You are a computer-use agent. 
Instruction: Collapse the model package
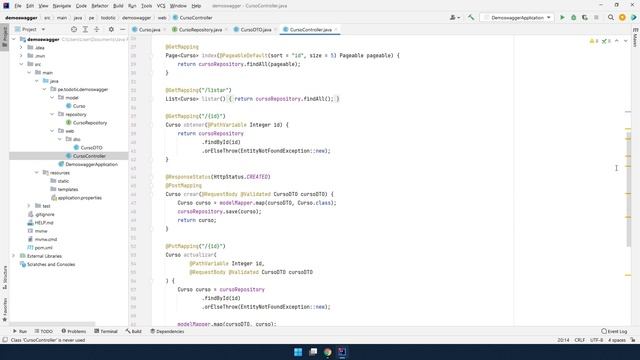click(x=52, y=98)
